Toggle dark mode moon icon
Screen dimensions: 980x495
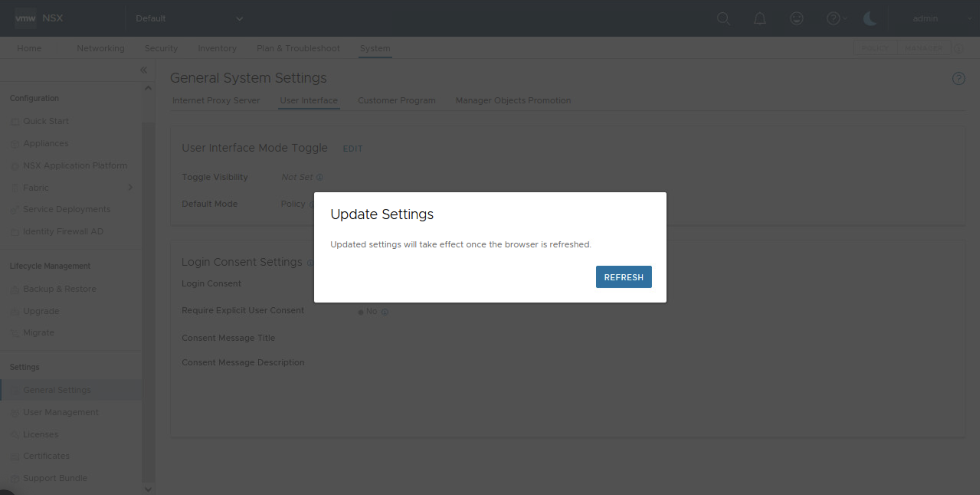point(870,18)
